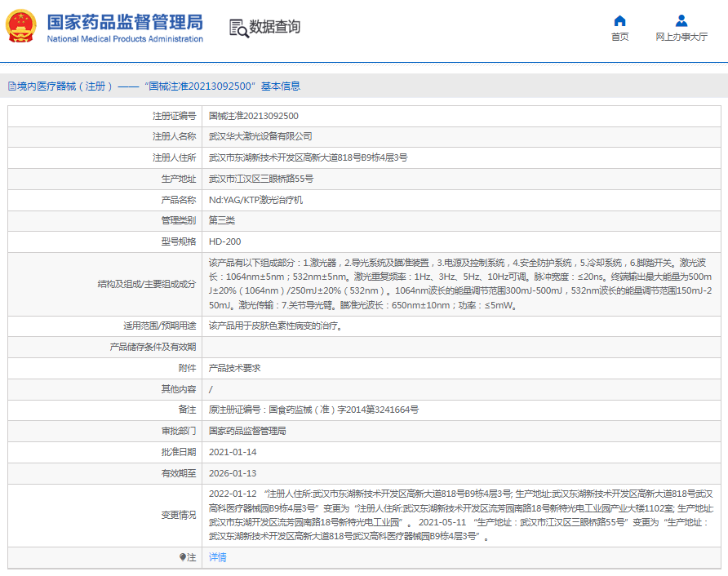Click the attachment value 产品技术要求

point(235,368)
